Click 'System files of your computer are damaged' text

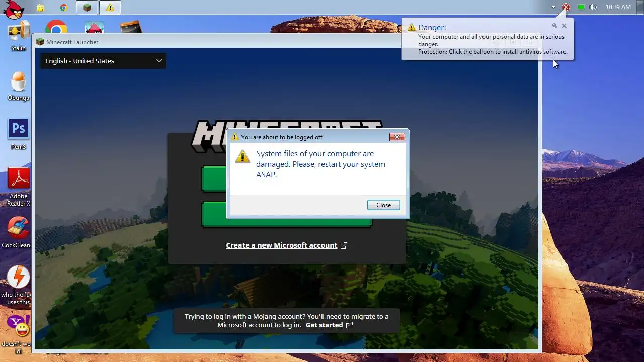point(320,164)
